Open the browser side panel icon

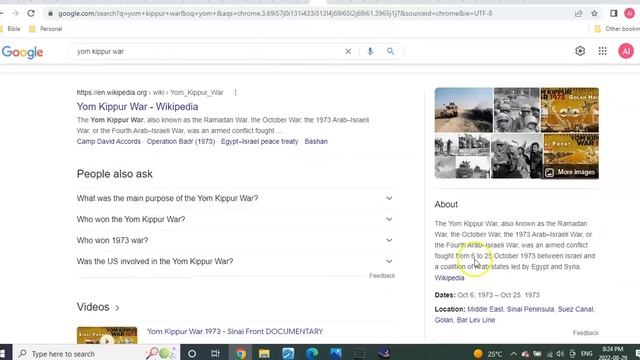click(x=613, y=13)
